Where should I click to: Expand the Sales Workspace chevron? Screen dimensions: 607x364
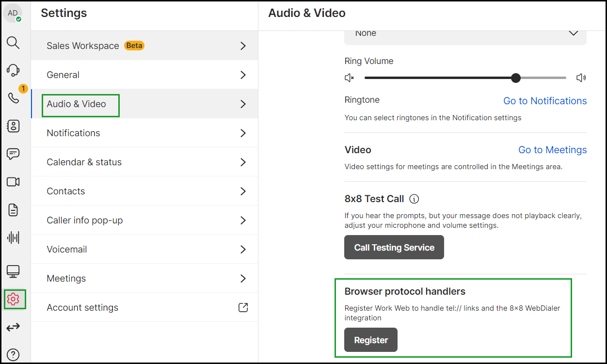(243, 46)
